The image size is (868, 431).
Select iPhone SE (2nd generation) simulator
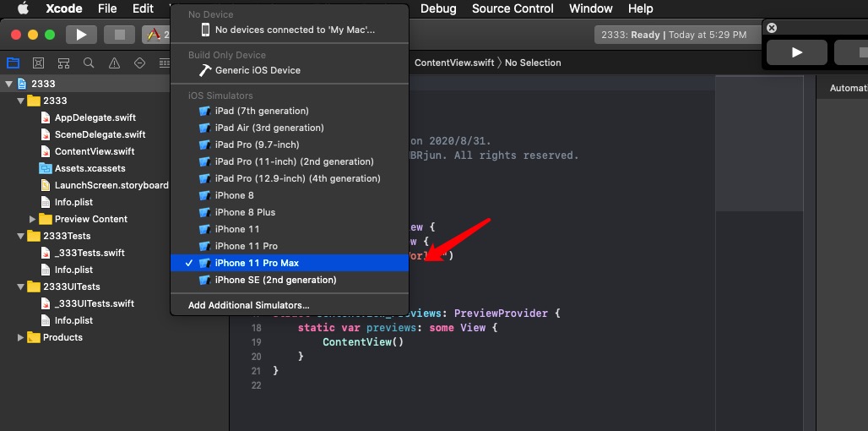(x=290, y=280)
